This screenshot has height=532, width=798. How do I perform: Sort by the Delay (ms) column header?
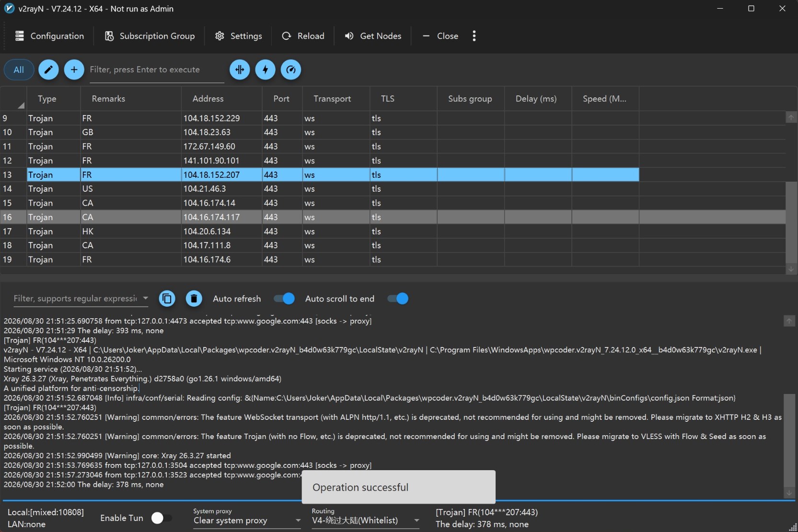(538, 99)
